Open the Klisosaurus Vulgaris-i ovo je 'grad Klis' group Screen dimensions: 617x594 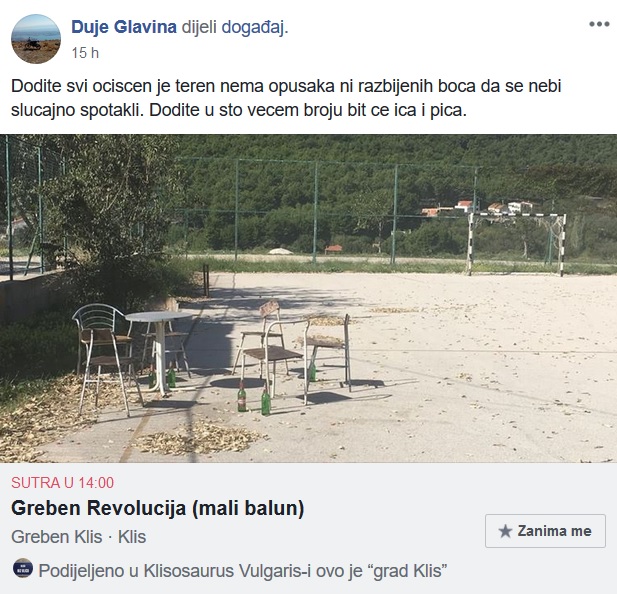(296, 571)
